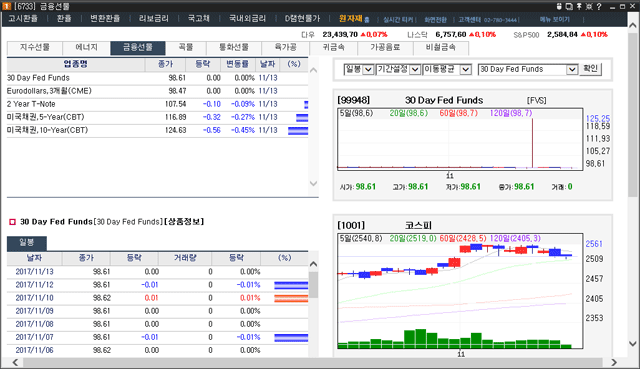This screenshot has width=640, height=369.
Task: Select the 2 Year T-Note row
Action: (157, 104)
